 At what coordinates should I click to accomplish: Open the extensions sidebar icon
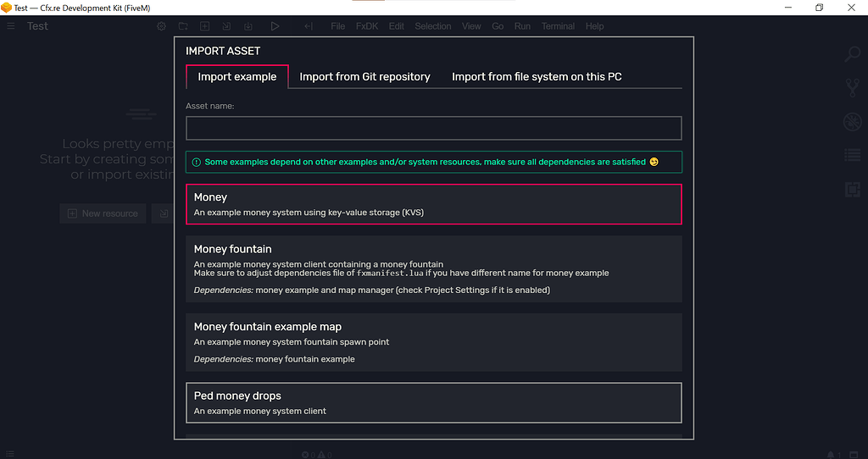pos(852,190)
